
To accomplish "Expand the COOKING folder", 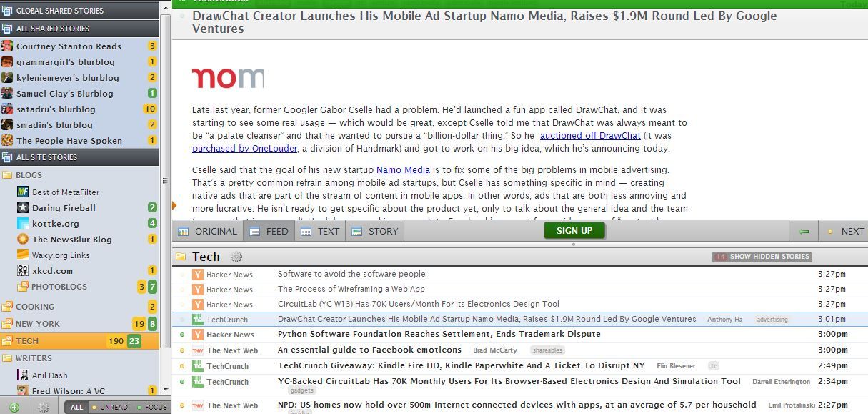I will pyautogui.click(x=7, y=307).
